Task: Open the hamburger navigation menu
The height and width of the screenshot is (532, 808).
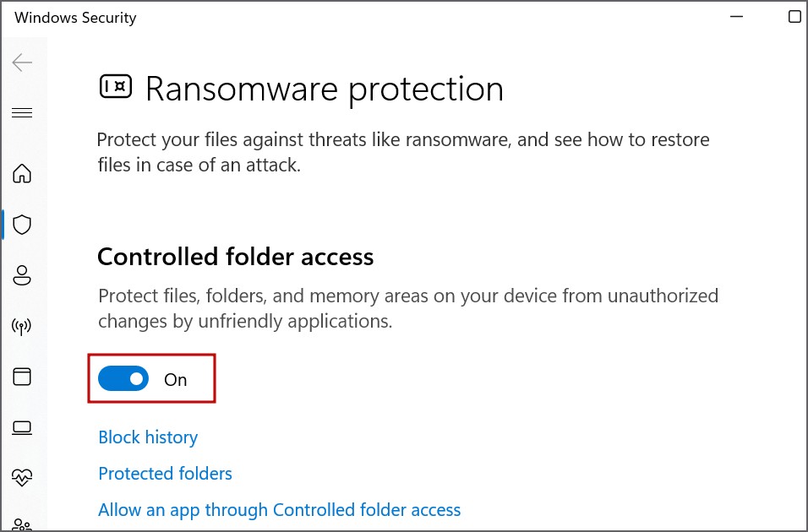Action: pos(22,113)
